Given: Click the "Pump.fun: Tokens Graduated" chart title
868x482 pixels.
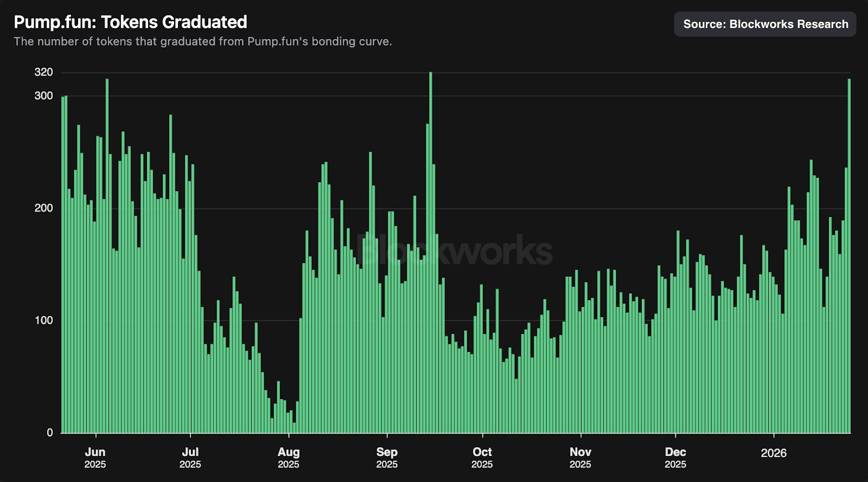Looking at the screenshot, I should (x=130, y=22).
